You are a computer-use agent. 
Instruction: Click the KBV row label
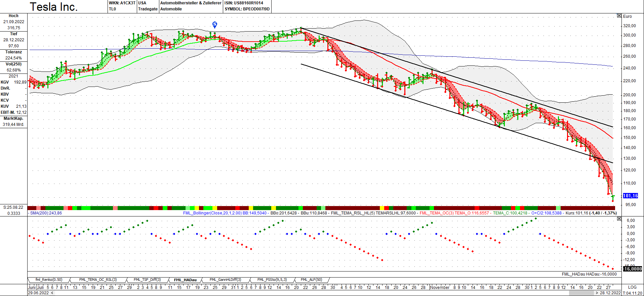click(5, 94)
